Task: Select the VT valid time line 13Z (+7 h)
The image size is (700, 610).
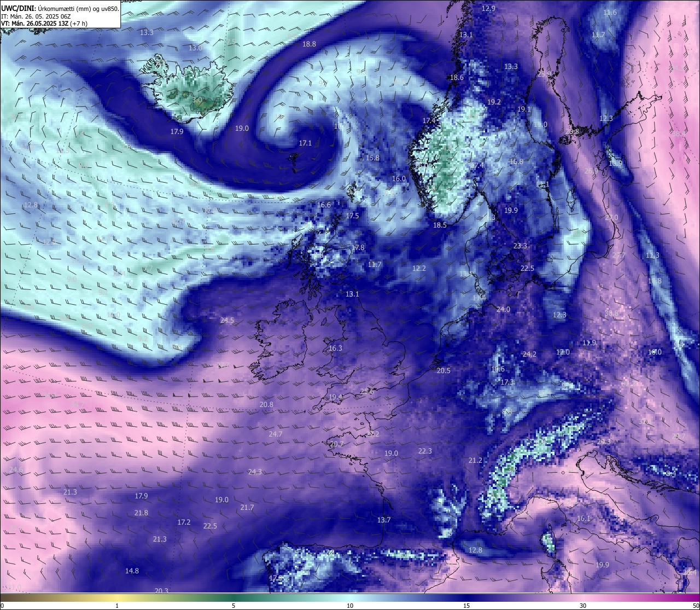Action: click(44, 24)
